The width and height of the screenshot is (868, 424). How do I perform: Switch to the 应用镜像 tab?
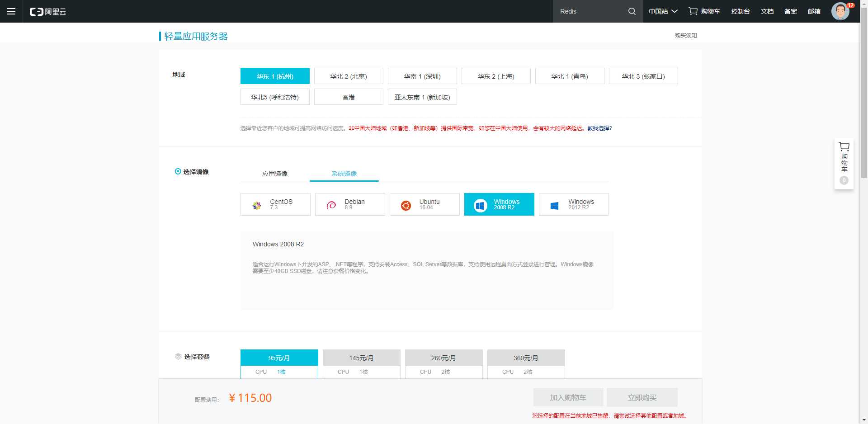(x=275, y=174)
